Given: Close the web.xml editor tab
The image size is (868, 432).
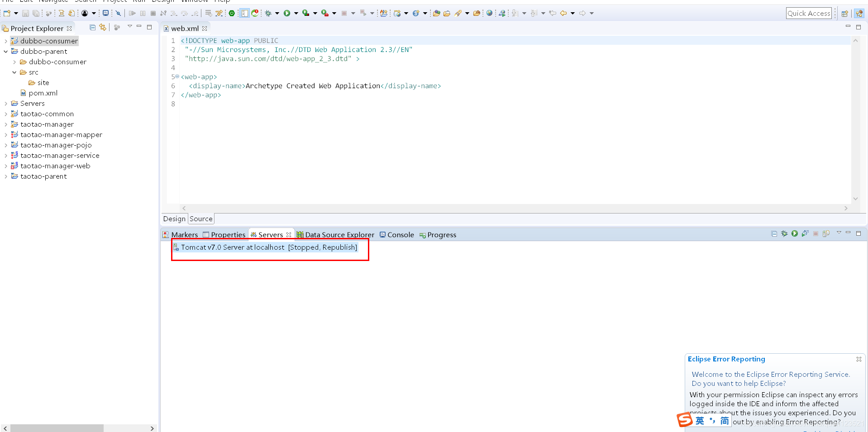Looking at the screenshot, I should pyautogui.click(x=205, y=28).
